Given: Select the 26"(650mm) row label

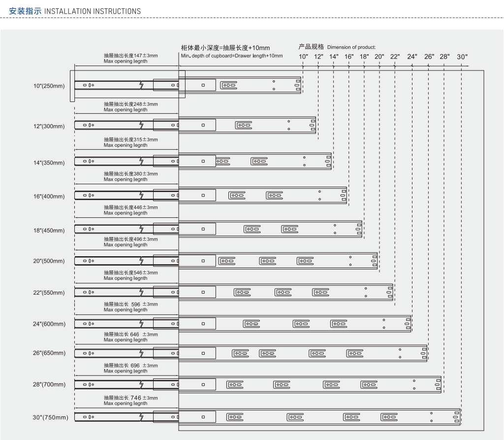Looking at the screenshot, I should pyautogui.click(x=49, y=353).
